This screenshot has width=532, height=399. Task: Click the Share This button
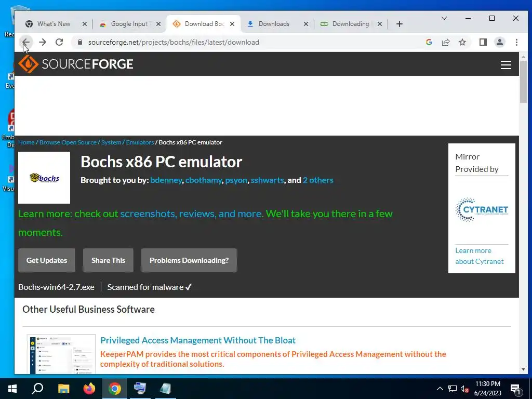(108, 260)
